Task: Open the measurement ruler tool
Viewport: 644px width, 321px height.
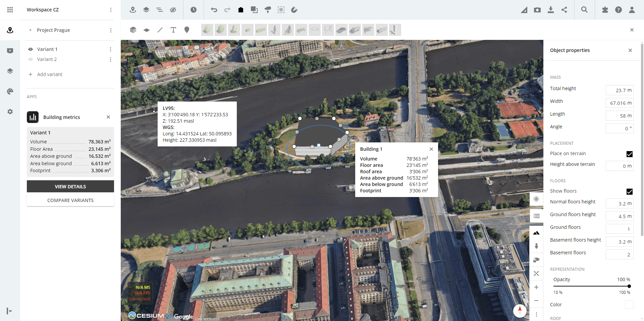Action: coord(524,10)
